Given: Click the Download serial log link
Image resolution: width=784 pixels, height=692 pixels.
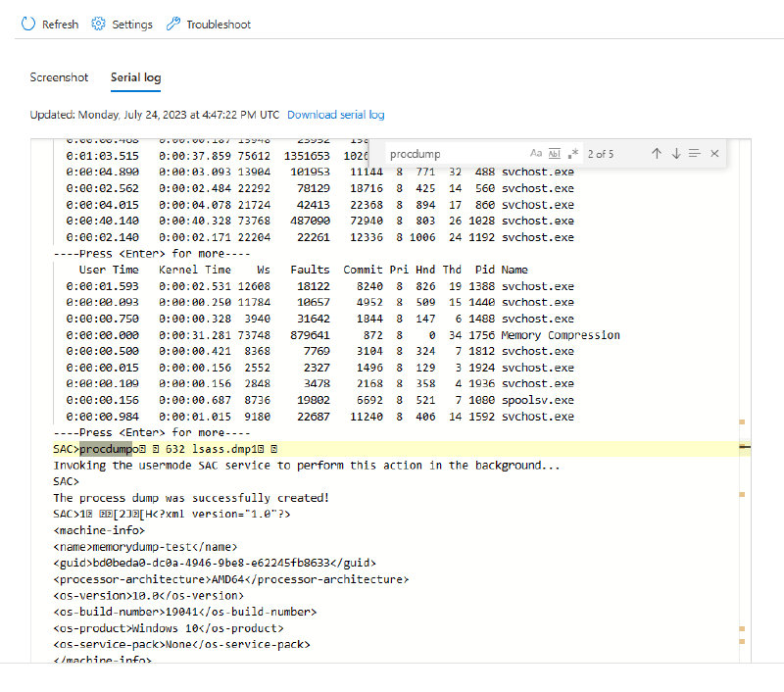Looking at the screenshot, I should tap(335, 115).
